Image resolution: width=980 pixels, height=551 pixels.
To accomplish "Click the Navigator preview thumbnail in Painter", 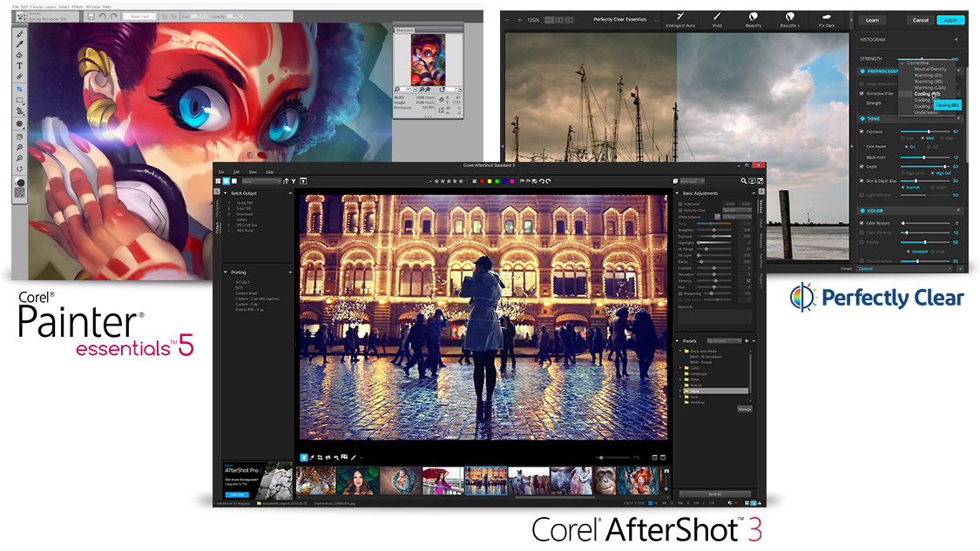I will click(428, 59).
